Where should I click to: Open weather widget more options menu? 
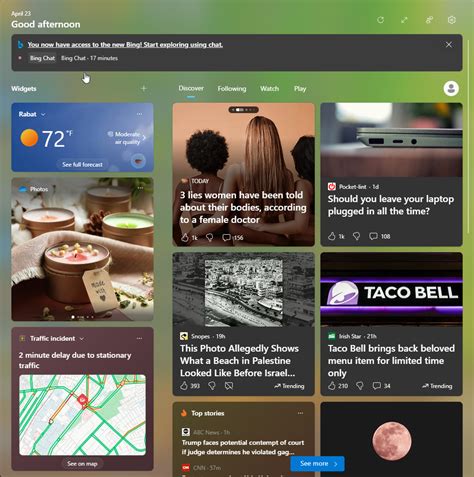click(139, 114)
